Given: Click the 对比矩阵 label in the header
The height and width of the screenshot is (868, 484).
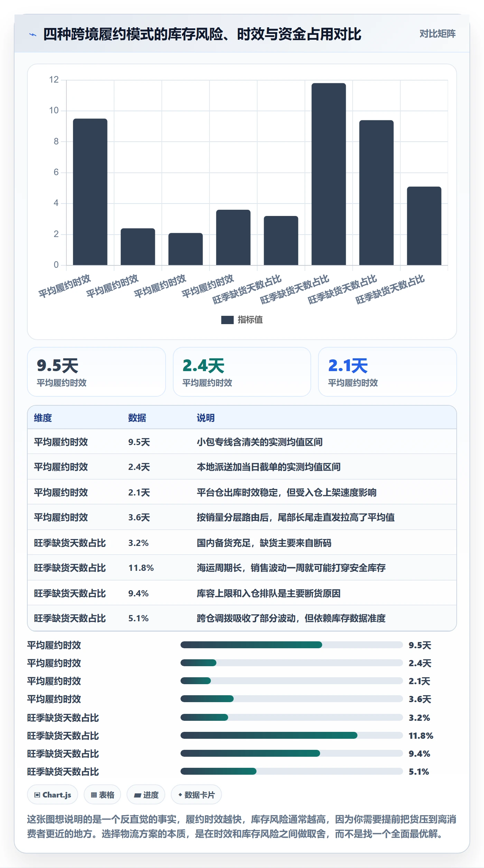Looking at the screenshot, I should (437, 34).
